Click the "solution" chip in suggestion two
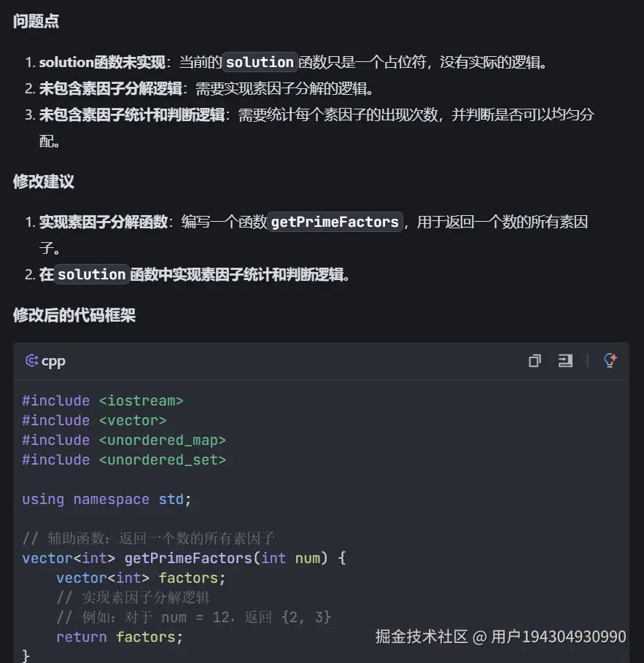The width and height of the screenshot is (644, 663). point(92,274)
